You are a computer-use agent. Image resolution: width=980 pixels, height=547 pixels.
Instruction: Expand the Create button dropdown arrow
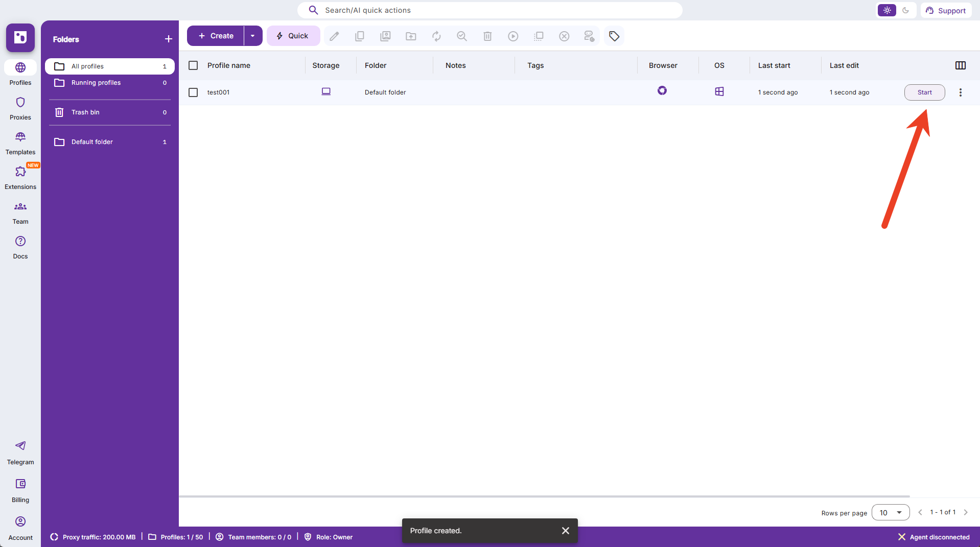tap(253, 36)
